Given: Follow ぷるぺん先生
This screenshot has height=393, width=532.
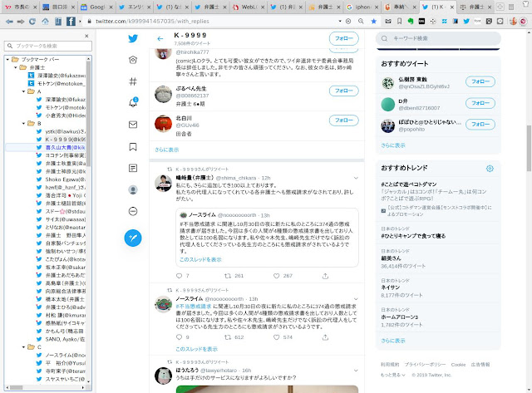Looking at the screenshot, I should (x=343, y=91).
